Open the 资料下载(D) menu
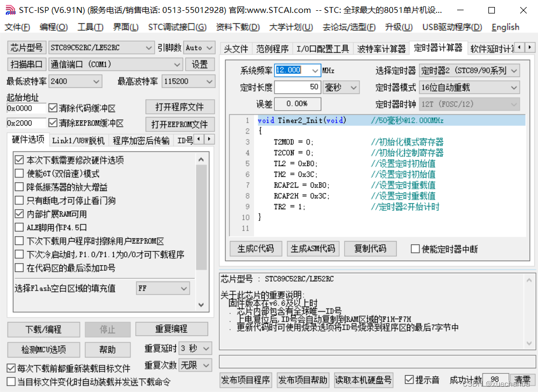 pyautogui.click(x=238, y=27)
